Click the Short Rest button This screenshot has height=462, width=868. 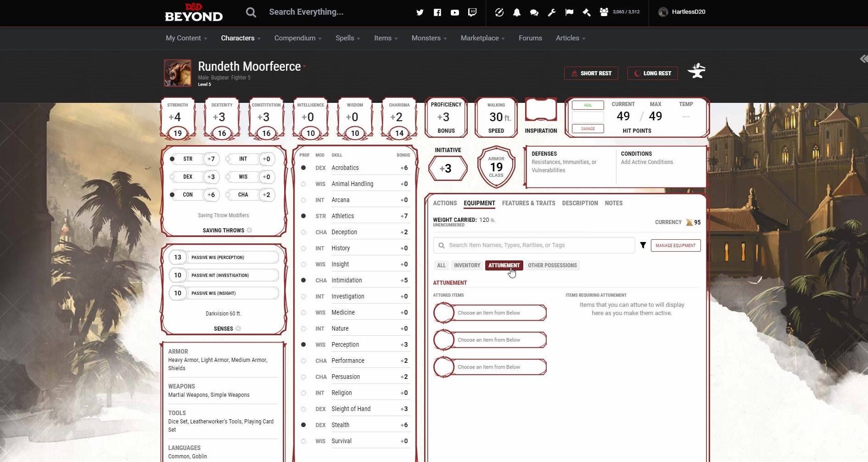[591, 73]
